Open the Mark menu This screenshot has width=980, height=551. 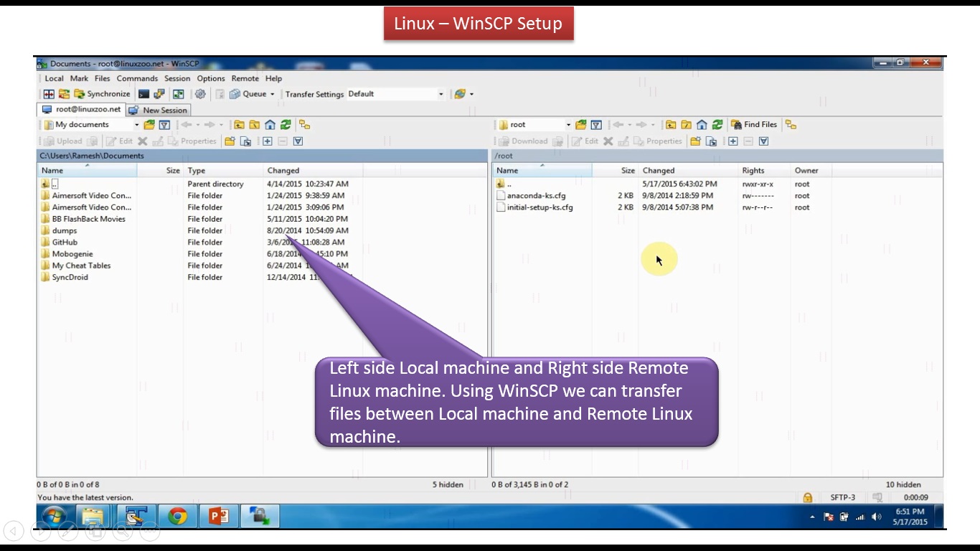80,79
